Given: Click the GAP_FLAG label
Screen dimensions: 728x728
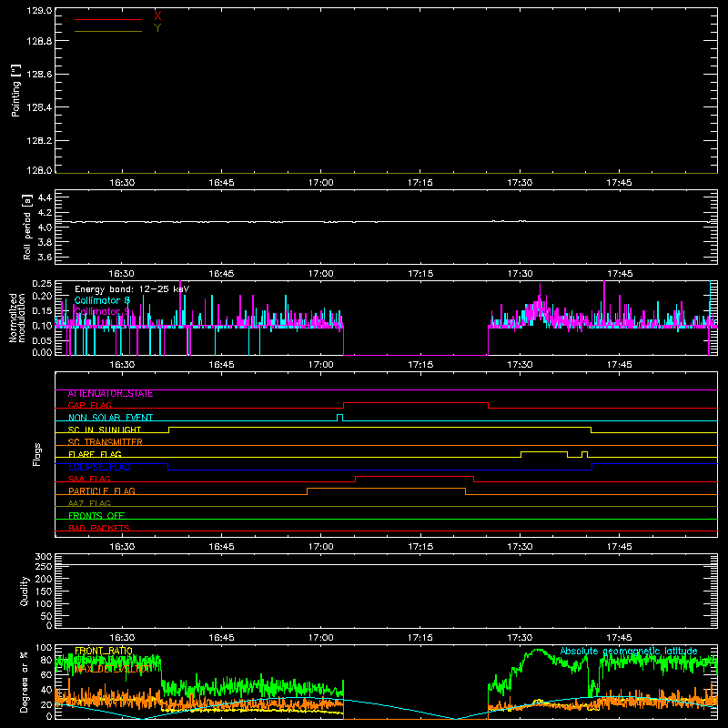Looking at the screenshot, I should pyautogui.click(x=89, y=405).
